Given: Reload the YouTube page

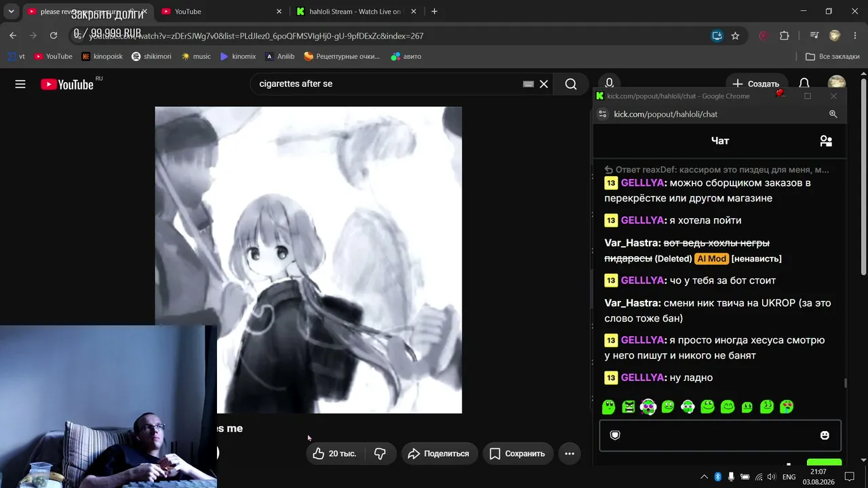Looking at the screenshot, I should click(x=54, y=36).
